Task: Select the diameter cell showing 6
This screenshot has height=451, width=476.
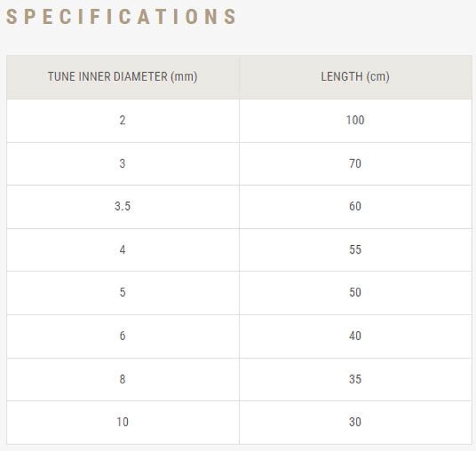Action: click(x=123, y=336)
